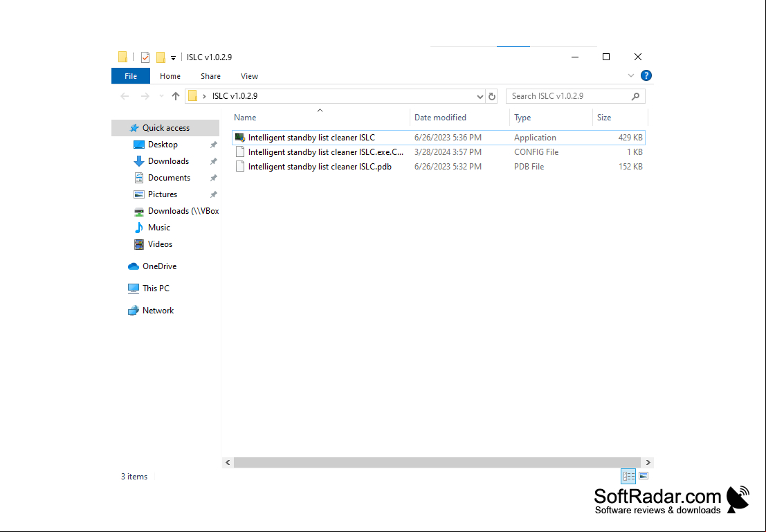
Task: Click the pin icon next to Pictures
Action: pos(214,195)
